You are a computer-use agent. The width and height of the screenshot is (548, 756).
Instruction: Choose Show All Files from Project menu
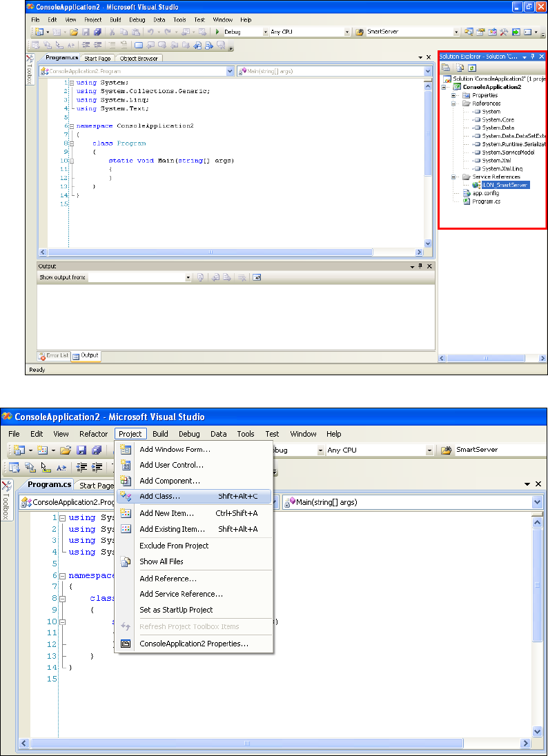pyautogui.click(x=194, y=561)
